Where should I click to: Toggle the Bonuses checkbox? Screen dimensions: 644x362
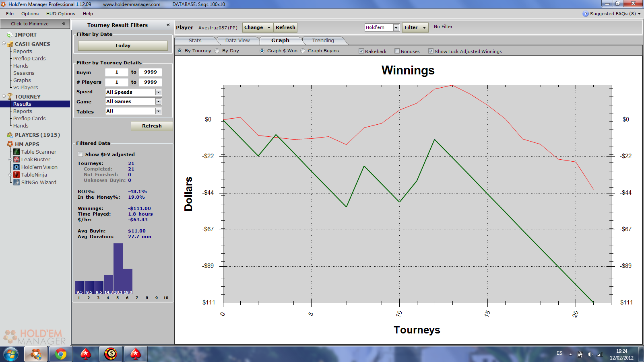pyautogui.click(x=397, y=51)
